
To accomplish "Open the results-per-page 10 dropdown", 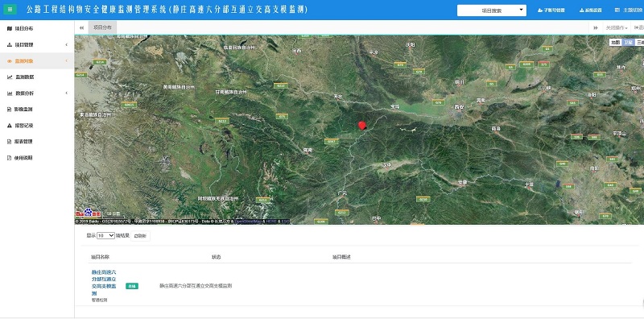I will (106, 235).
